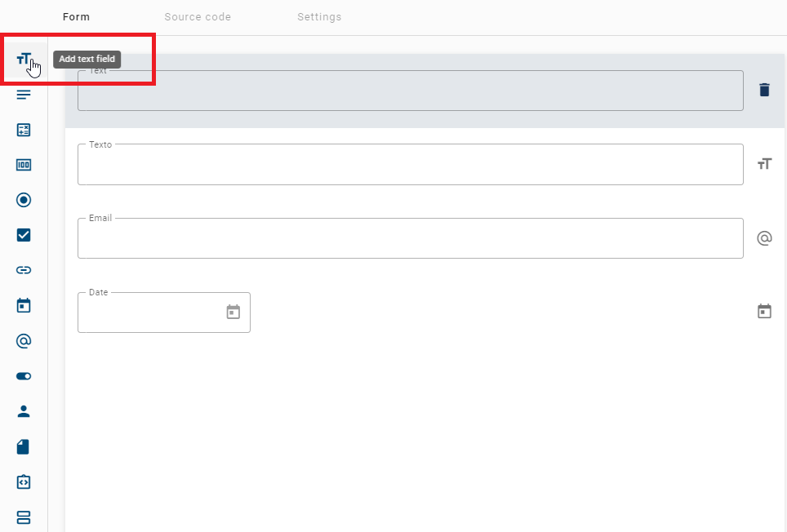Add a number field using the sidebar icon
The image size is (787, 532).
(x=24, y=164)
